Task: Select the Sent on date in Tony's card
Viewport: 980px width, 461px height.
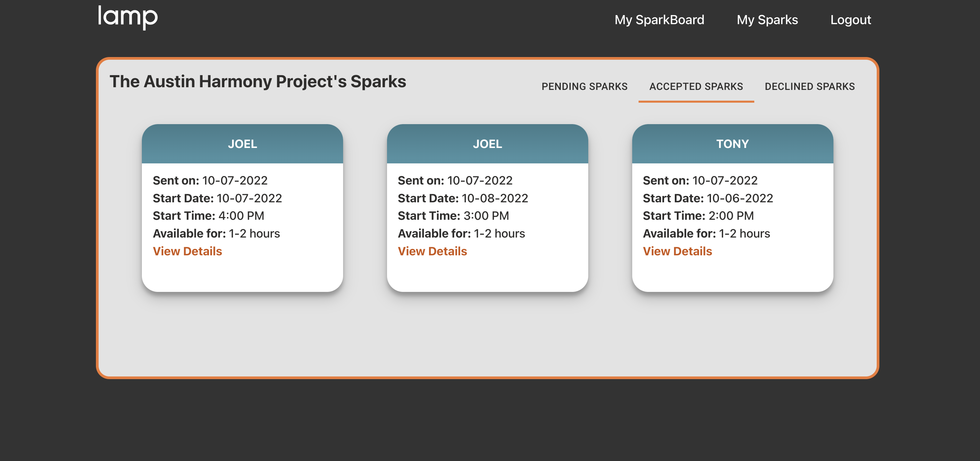Action: point(700,180)
